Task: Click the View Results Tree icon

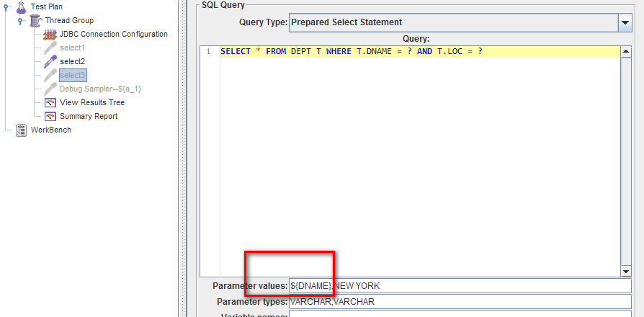Action: [x=50, y=102]
